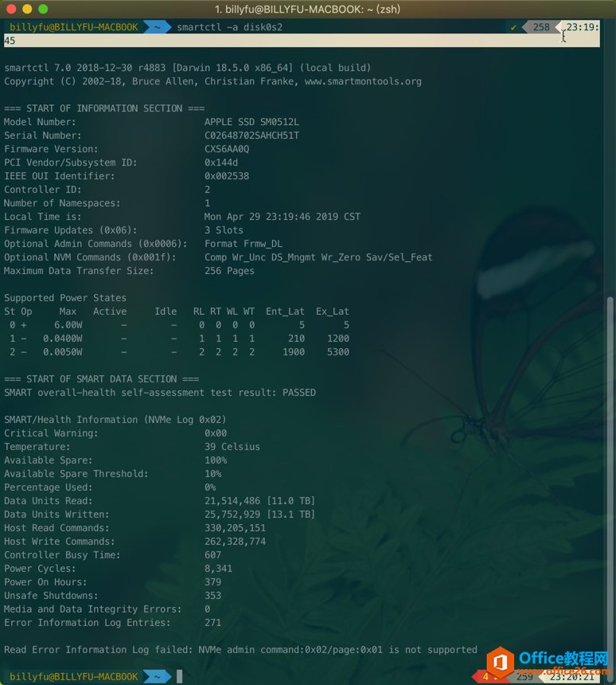Click the model value 'APPLE SSD SM0512L'
Screen dimensions: 616x685
pos(252,122)
